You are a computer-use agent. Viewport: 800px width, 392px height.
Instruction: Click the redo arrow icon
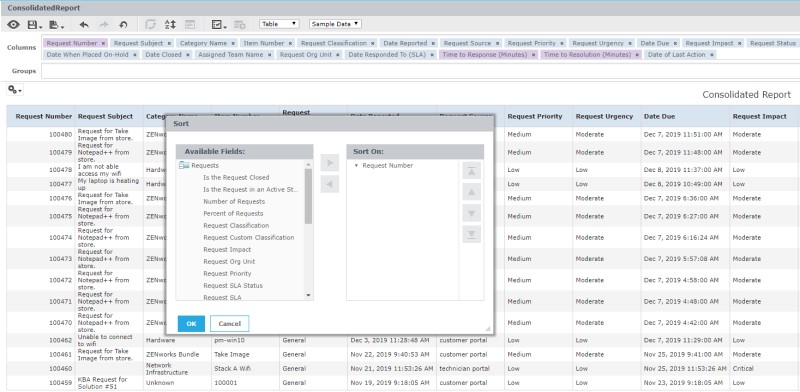click(104, 24)
